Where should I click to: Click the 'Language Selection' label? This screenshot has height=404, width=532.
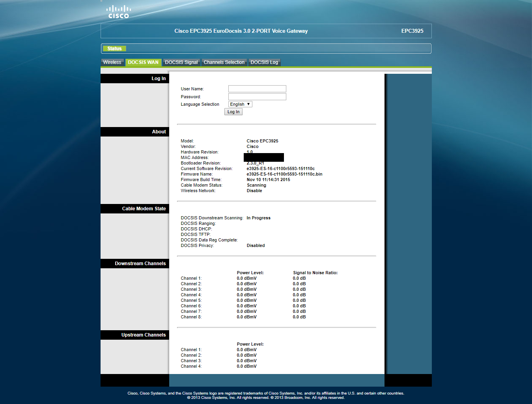pos(200,104)
